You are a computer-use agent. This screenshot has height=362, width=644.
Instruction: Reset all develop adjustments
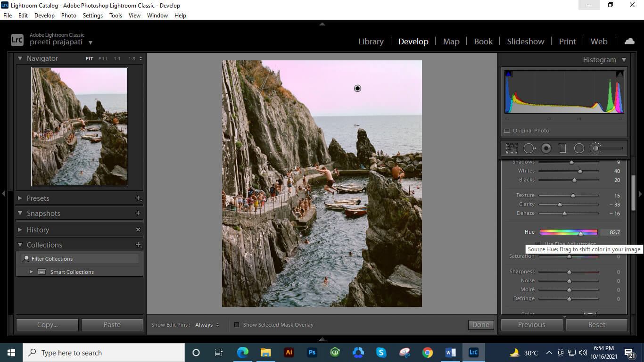pos(596,325)
